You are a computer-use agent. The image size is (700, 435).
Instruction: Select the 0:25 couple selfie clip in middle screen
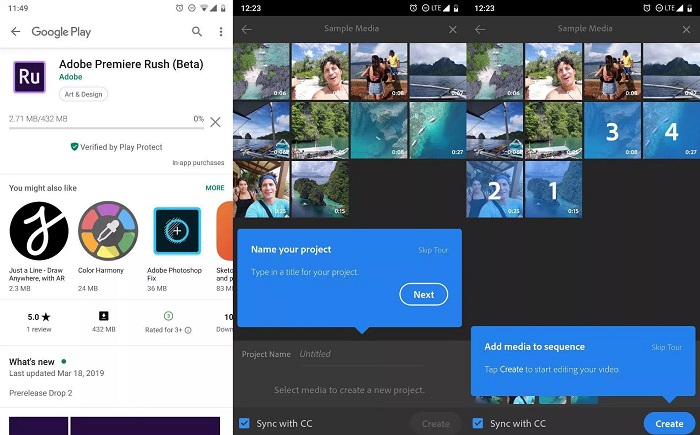[x=261, y=189]
